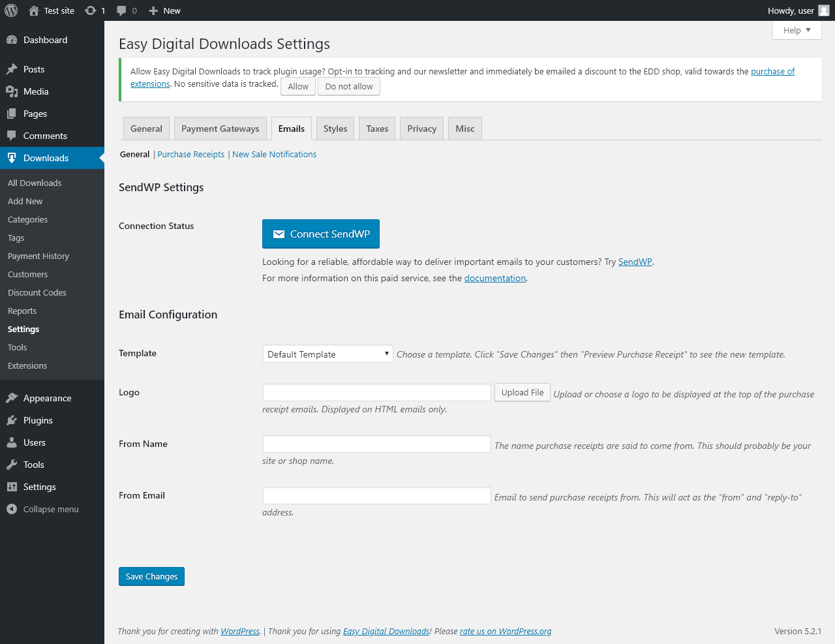This screenshot has width=835, height=644.
Task: Click the Dashboard gauge icon
Action: (12, 40)
